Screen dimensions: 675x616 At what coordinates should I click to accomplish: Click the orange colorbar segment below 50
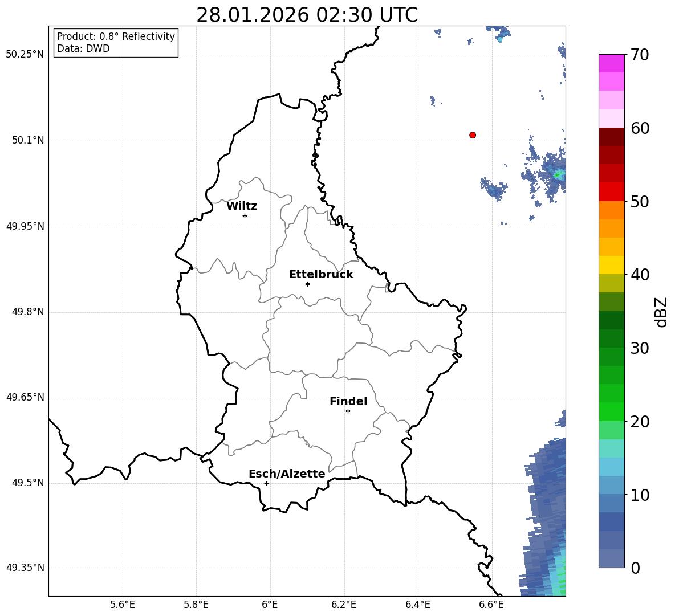(612, 210)
